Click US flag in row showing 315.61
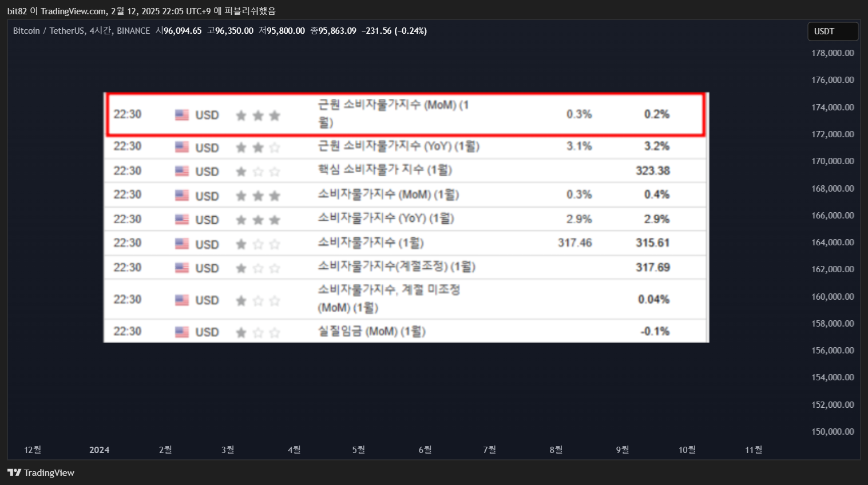Image resolution: width=868 pixels, height=485 pixels. 182,244
